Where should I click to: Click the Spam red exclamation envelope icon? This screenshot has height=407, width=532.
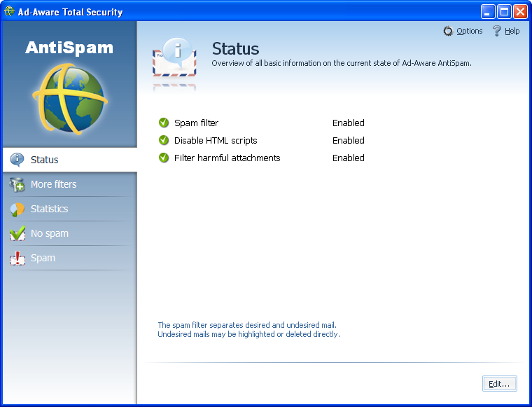coord(17,258)
